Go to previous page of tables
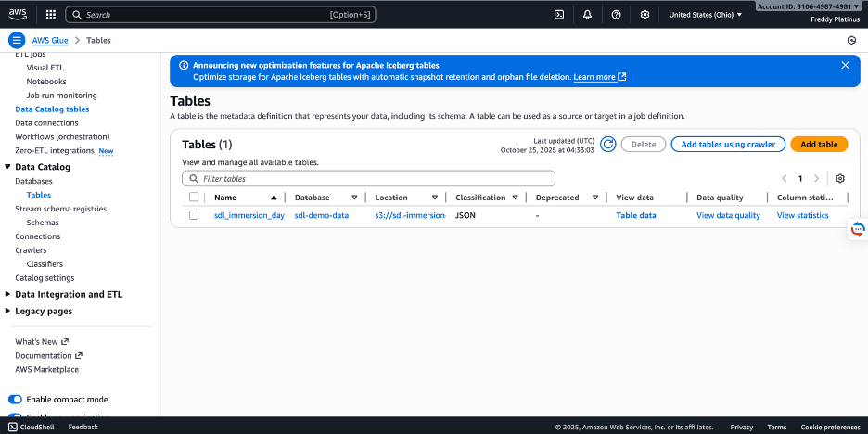The width and height of the screenshot is (868, 434). coord(785,178)
